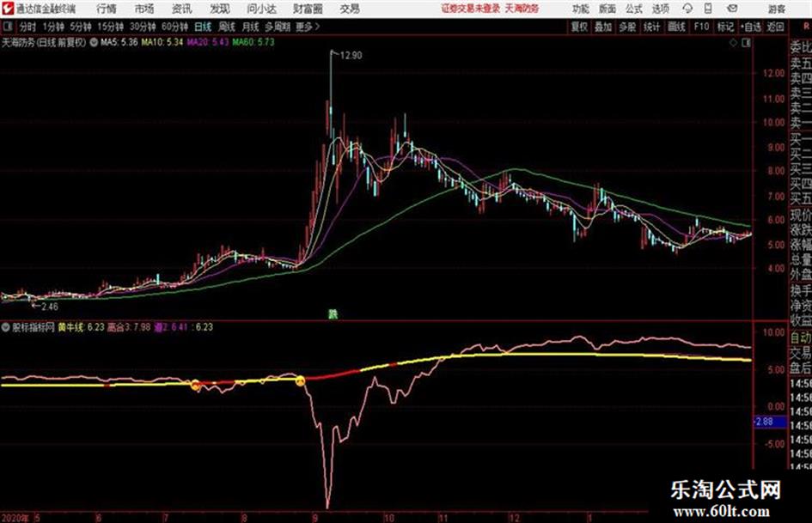This screenshot has height=523, width=812.
Task: Switch to 月线 monthly period tab
Action: click(x=251, y=27)
